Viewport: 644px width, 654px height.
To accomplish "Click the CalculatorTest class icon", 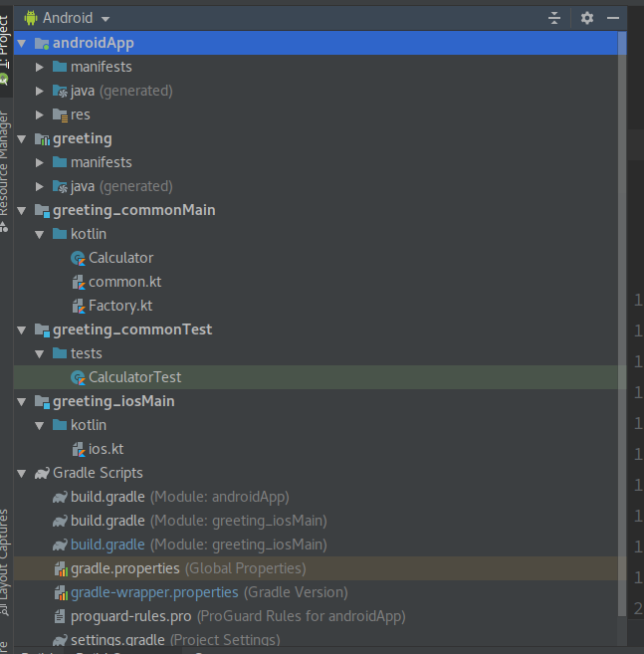I will coord(79,377).
